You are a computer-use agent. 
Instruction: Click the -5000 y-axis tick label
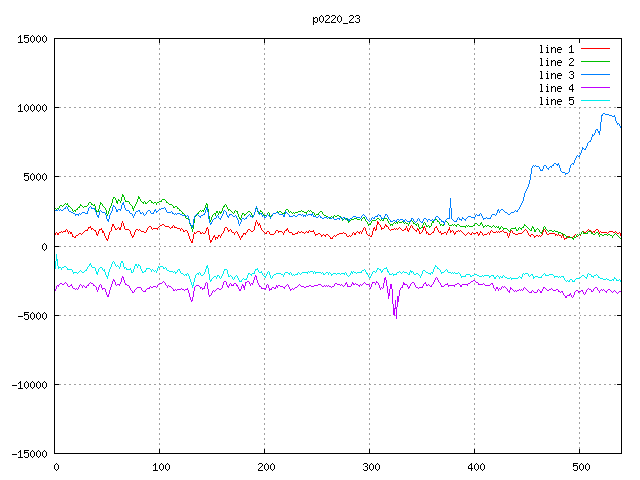[x=31, y=315]
